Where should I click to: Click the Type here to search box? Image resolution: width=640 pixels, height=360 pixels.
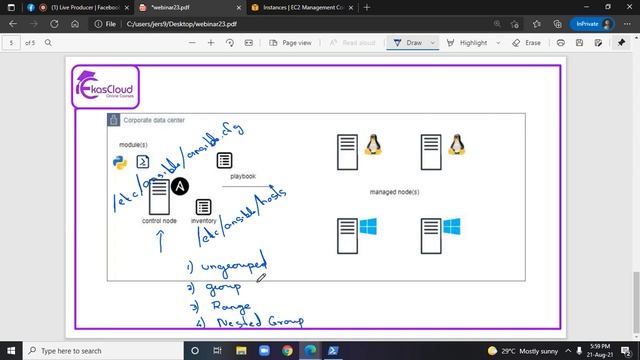(x=103, y=351)
